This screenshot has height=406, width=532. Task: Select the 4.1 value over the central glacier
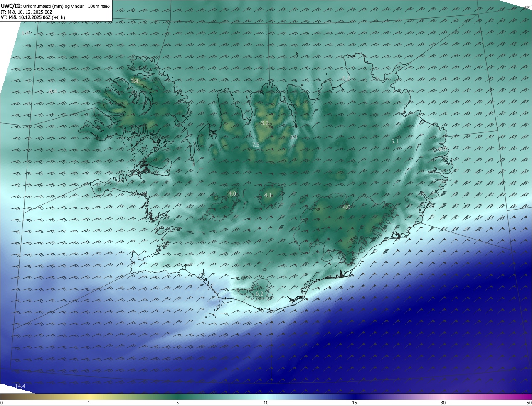point(268,195)
